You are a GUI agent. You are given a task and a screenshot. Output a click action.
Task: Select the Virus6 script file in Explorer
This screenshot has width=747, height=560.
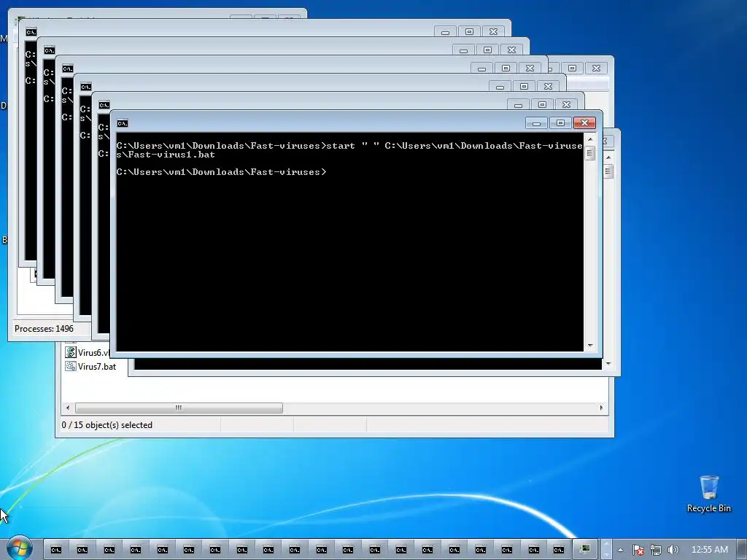tap(88, 352)
